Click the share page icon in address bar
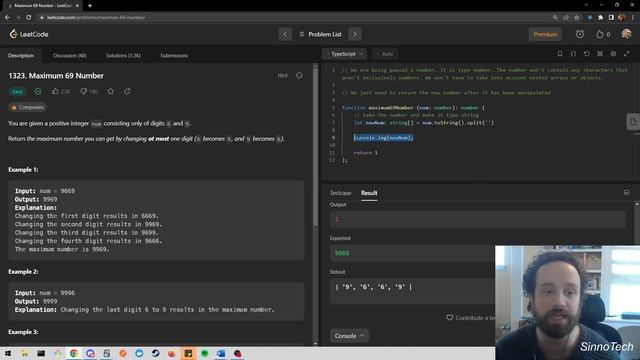The height and width of the screenshot is (360, 640). point(566,18)
